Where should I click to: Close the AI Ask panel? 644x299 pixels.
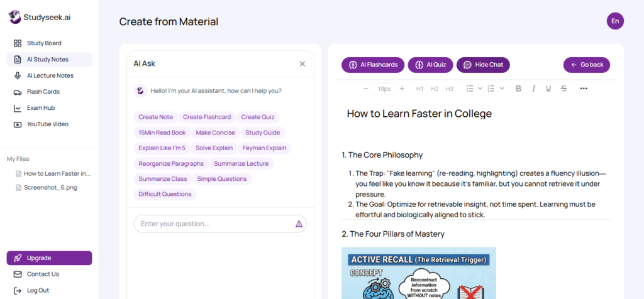click(x=303, y=63)
